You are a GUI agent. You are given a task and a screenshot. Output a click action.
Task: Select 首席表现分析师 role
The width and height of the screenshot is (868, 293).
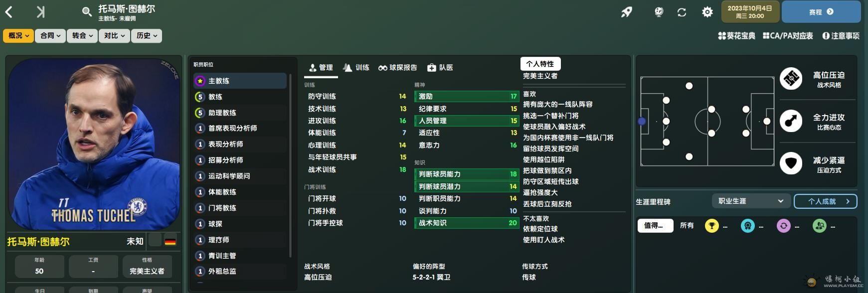pyautogui.click(x=240, y=128)
